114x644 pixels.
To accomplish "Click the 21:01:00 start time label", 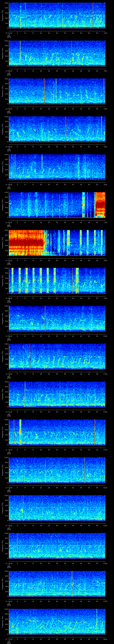I will point(9,33).
